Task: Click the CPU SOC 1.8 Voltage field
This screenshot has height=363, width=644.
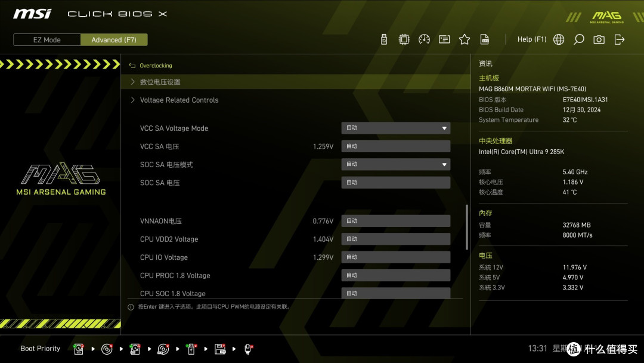Action: tap(395, 293)
